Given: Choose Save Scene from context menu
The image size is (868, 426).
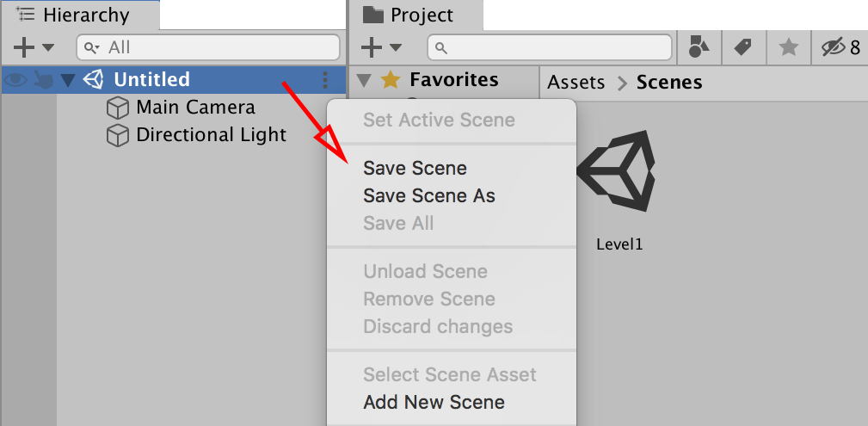Looking at the screenshot, I should 415,168.
